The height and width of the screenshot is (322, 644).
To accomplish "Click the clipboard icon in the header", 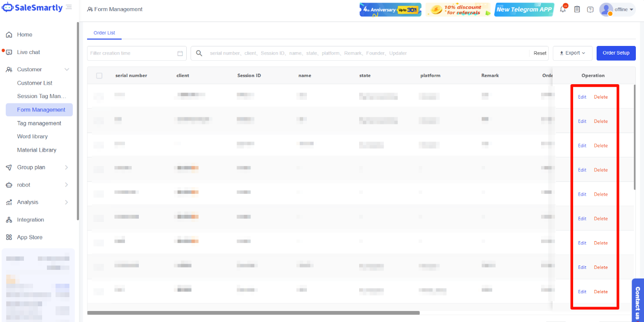I will (577, 9).
